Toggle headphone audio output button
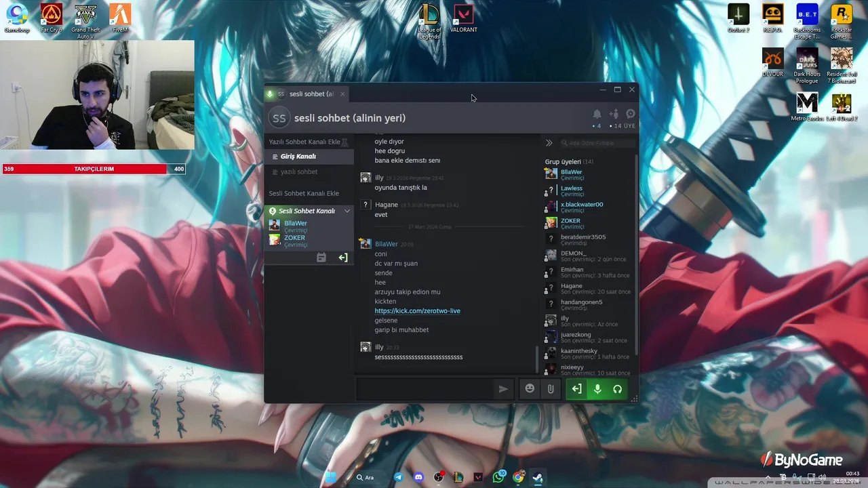 617,389
